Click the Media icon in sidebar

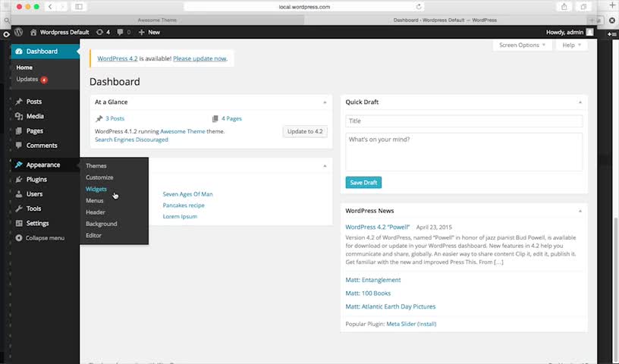pyautogui.click(x=18, y=116)
